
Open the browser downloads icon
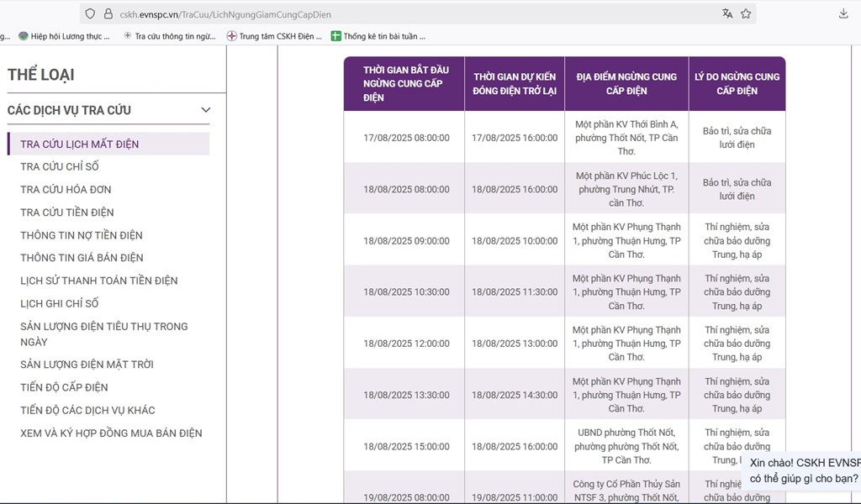(x=843, y=13)
